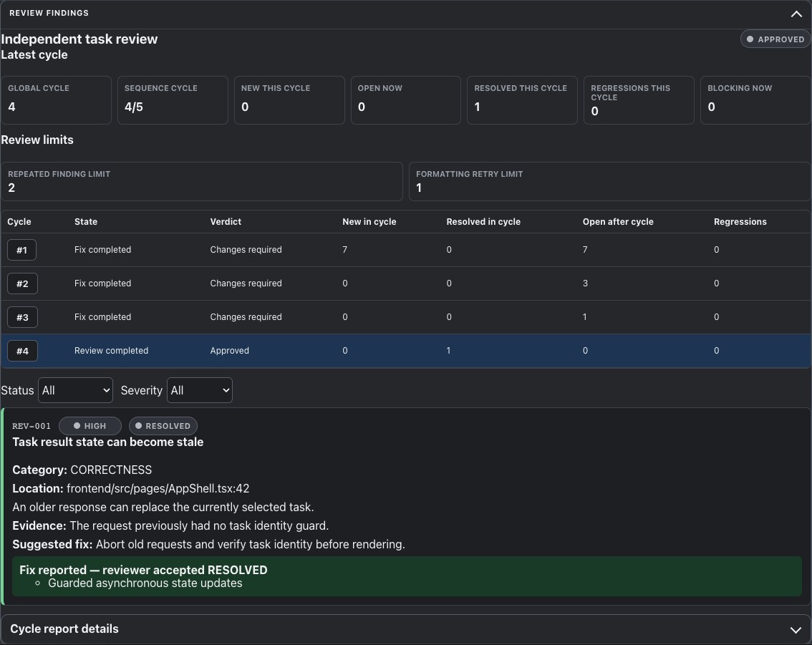The width and height of the screenshot is (812, 645).
Task: Open the Severity filter dropdown
Action: (199, 390)
